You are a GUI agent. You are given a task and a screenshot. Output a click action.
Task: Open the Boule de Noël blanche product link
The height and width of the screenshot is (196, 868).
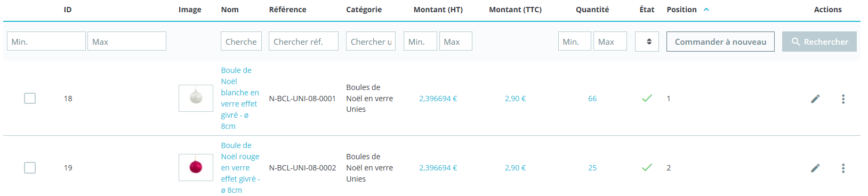tap(240, 98)
